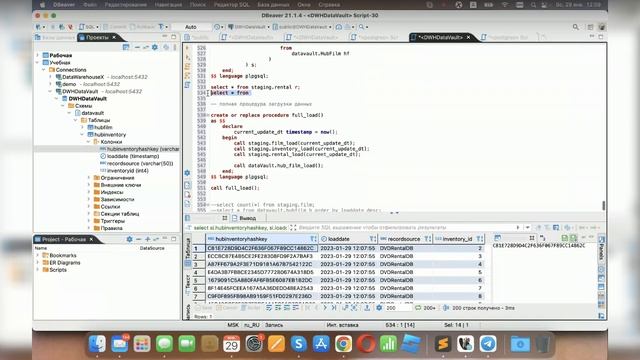Select row 5 number header
The width and height of the screenshot is (640, 360).
[198, 280]
